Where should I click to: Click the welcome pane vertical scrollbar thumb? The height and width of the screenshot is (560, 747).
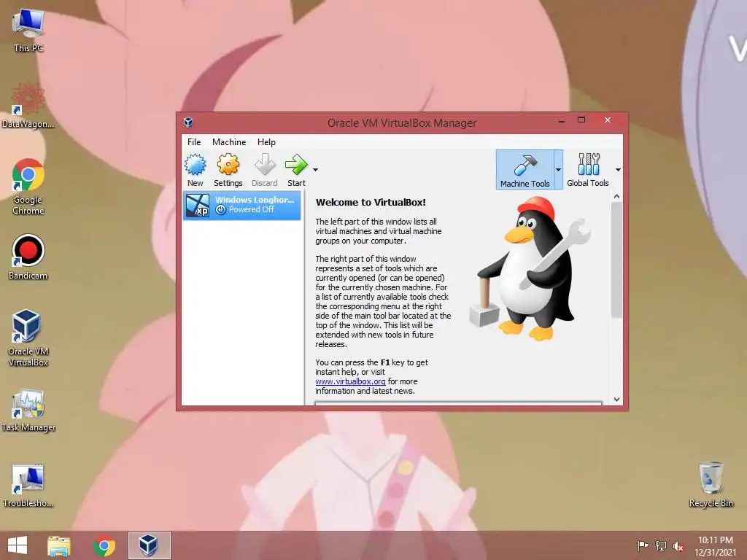pos(616,260)
